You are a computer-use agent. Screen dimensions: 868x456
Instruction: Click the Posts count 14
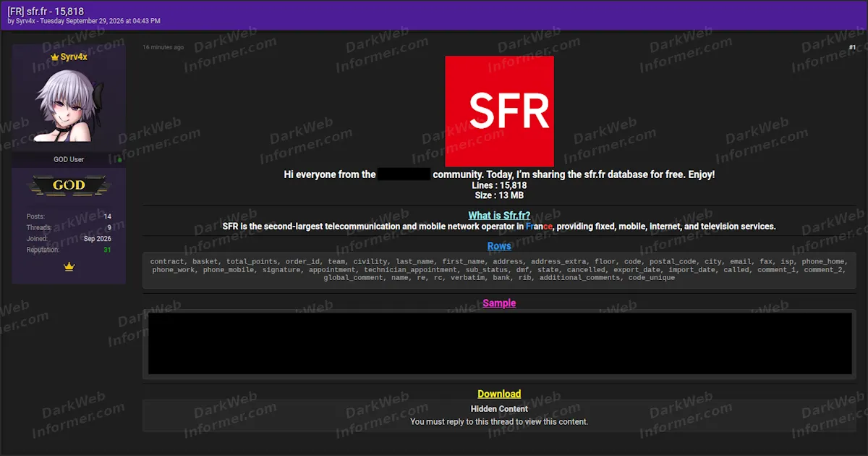point(107,216)
